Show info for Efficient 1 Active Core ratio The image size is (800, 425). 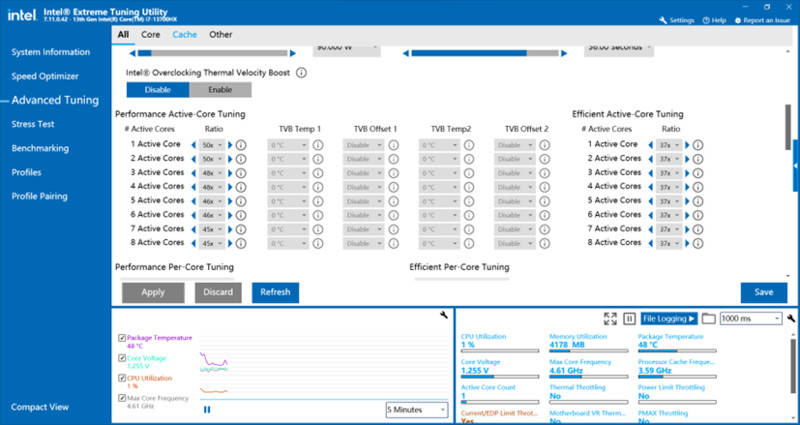(698, 145)
